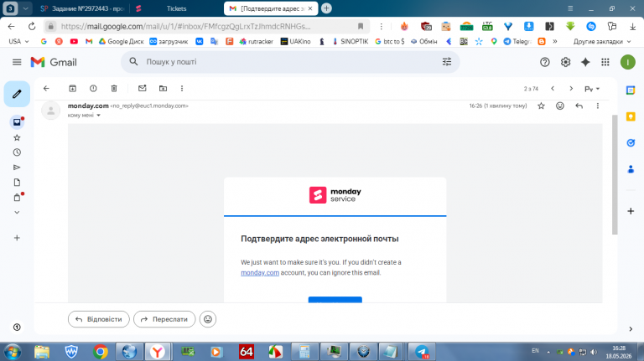Open Inbox in Gmail sidebar
This screenshot has height=361, width=644.
[17, 121]
